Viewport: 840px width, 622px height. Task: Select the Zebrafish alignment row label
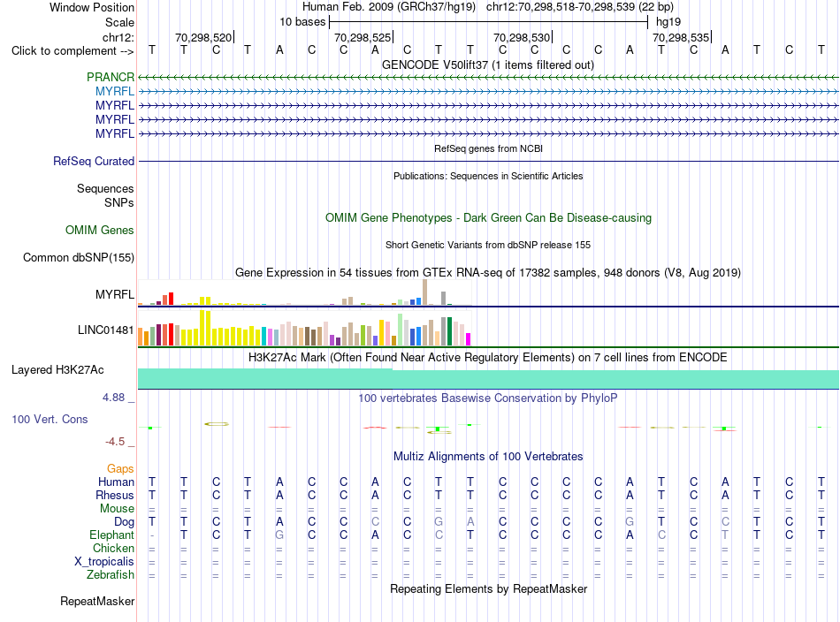(111, 574)
